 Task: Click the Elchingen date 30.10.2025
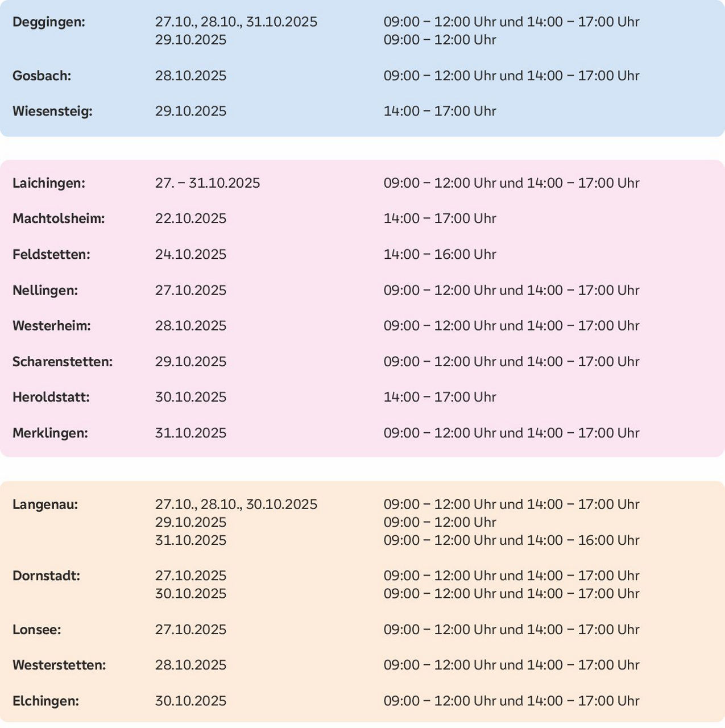pos(190,701)
